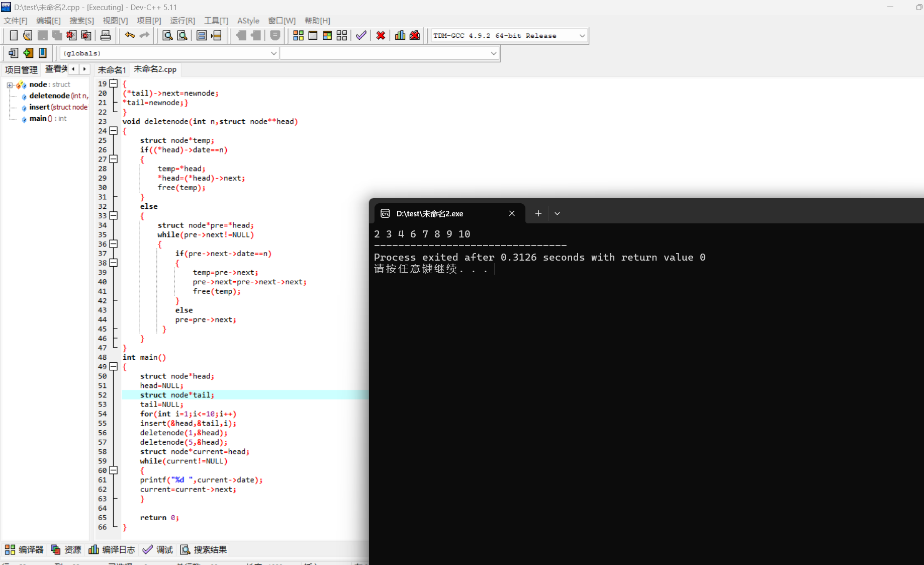The height and width of the screenshot is (565, 924).
Task: Open the 搜索结果 bottom panel tab
Action: pos(204,549)
